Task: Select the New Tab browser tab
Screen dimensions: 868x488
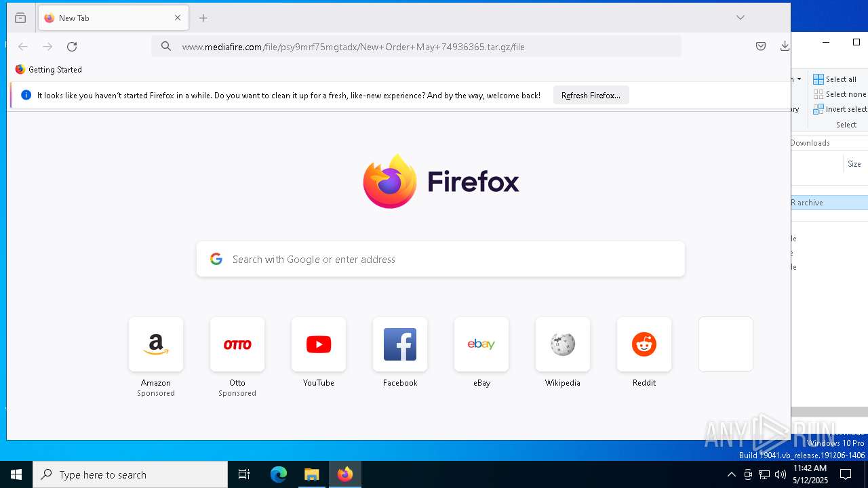Action: pyautogui.click(x=113, y=18)
